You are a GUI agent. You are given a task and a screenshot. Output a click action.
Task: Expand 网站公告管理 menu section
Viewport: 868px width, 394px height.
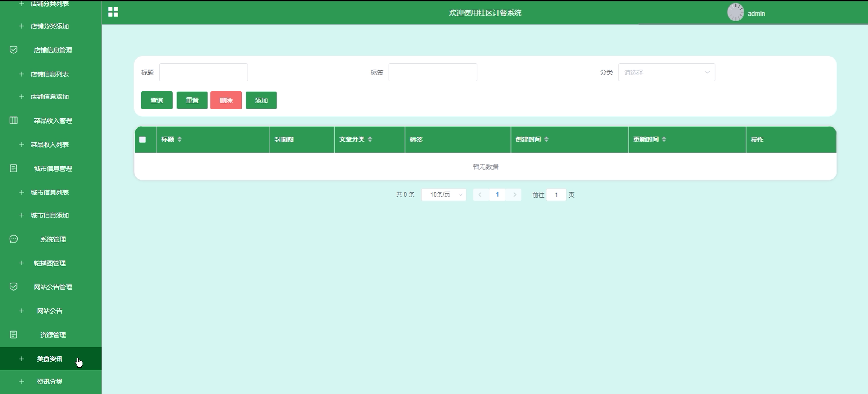click(51, 287)
